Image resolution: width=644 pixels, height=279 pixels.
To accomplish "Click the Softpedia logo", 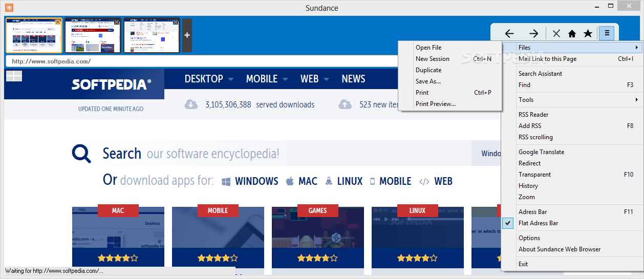I will pos(112,84).
